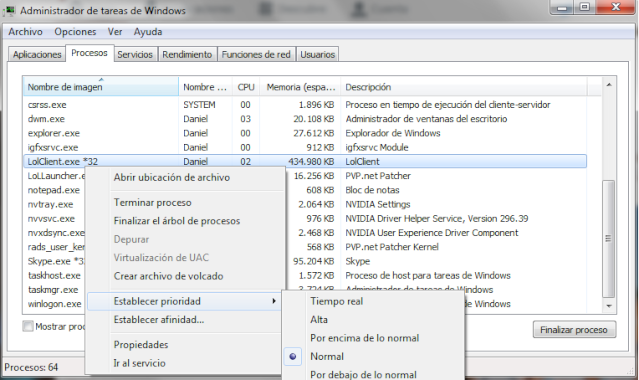Choose Crear archivo de volcado
The height and width of the screenshot is (380, 639).
[x=168, y=276]
